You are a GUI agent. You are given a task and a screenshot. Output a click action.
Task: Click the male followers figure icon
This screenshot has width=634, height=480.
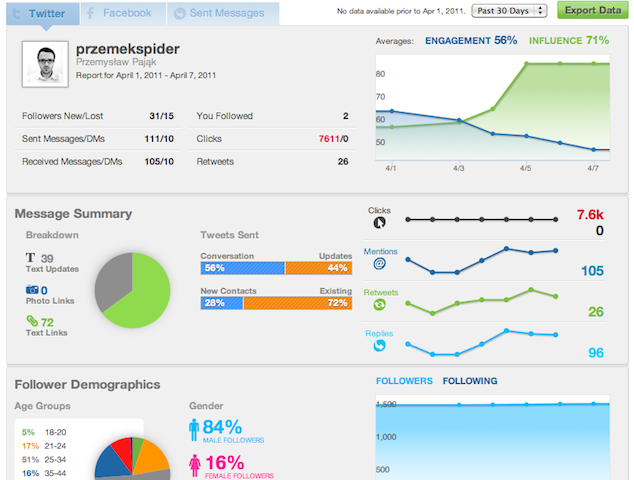click(x=194, y=429)
